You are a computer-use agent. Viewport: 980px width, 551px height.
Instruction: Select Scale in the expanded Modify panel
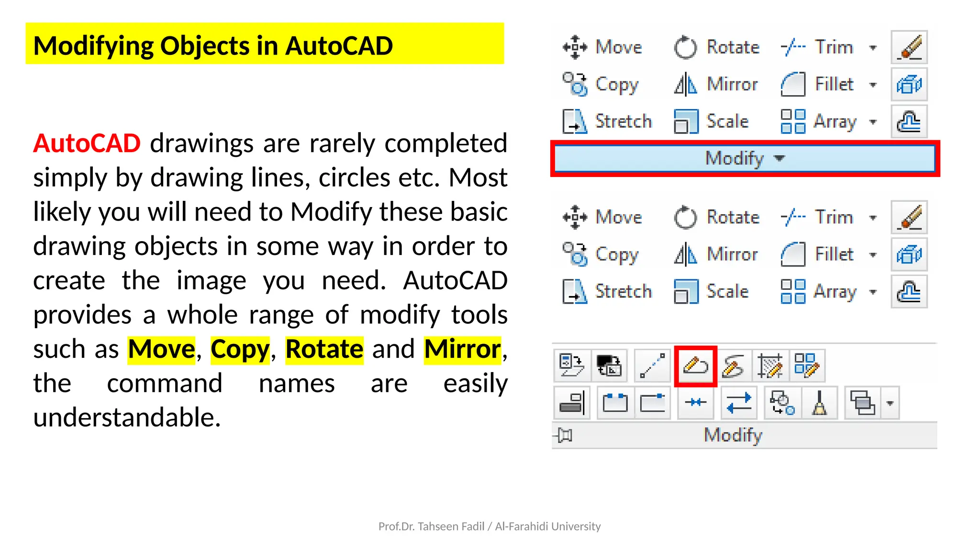(x=711, y=291)
